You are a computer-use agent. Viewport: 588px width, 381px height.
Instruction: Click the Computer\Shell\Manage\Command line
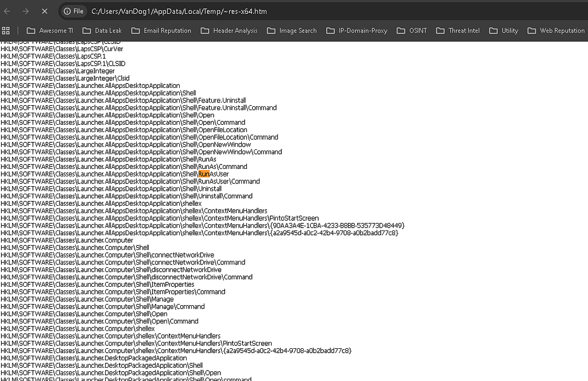[103, 307]
